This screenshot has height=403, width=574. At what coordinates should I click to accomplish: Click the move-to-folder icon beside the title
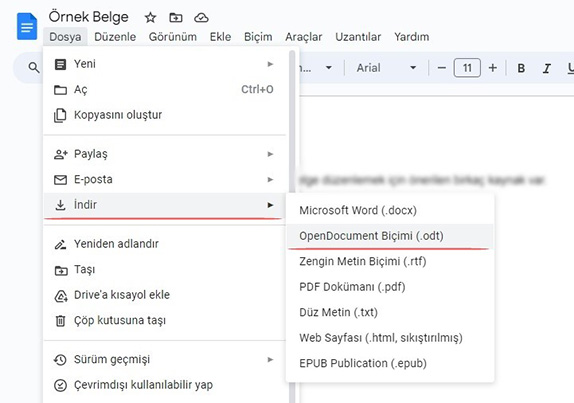pyautogui.click(x=176, y=18)
